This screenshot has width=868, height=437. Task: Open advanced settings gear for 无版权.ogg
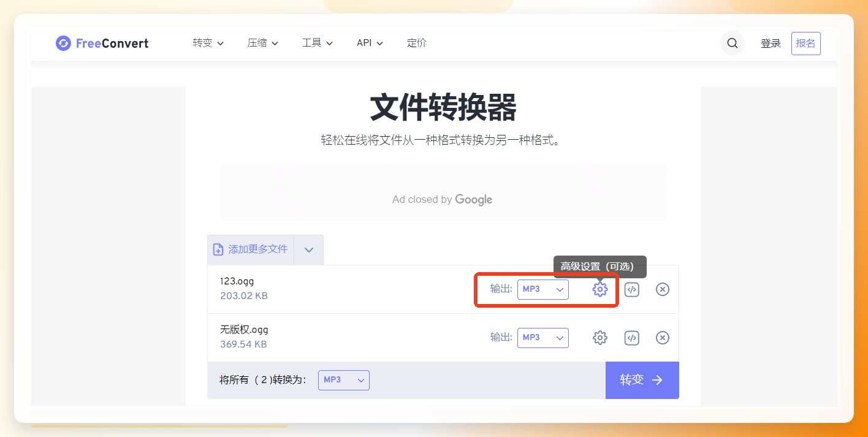pyautogui.click(x=600, y=338)
